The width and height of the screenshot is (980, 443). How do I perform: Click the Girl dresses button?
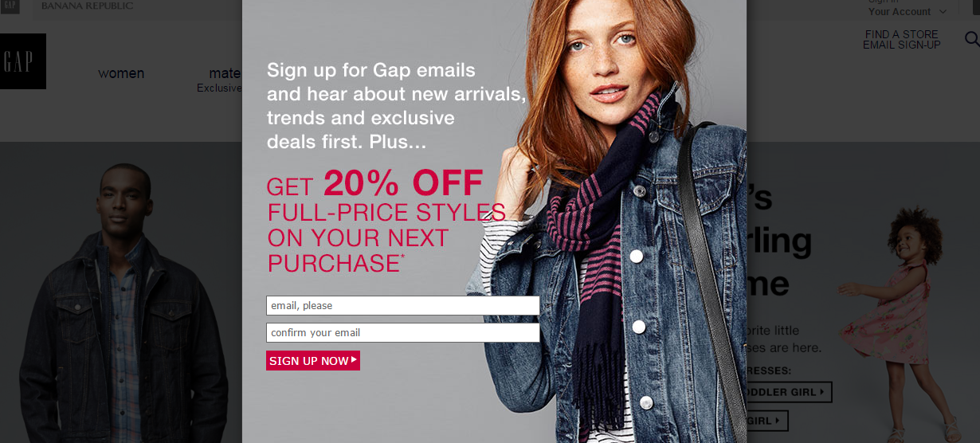tap(766, 420)
